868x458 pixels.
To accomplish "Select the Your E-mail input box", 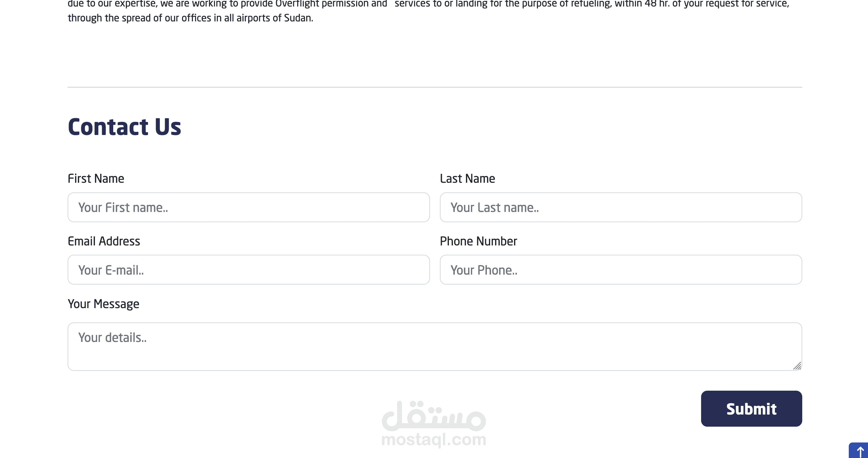I will pyautogui.click(x=248, y=270).
